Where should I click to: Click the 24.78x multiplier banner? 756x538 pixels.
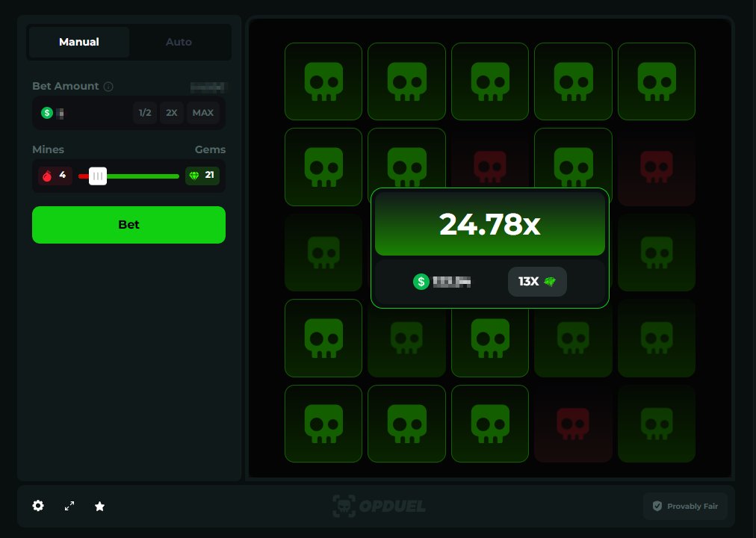tap(490, 224)
